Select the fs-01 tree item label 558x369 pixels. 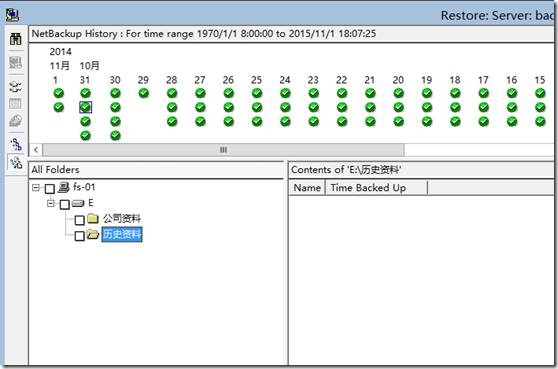(x=84, y=187)
